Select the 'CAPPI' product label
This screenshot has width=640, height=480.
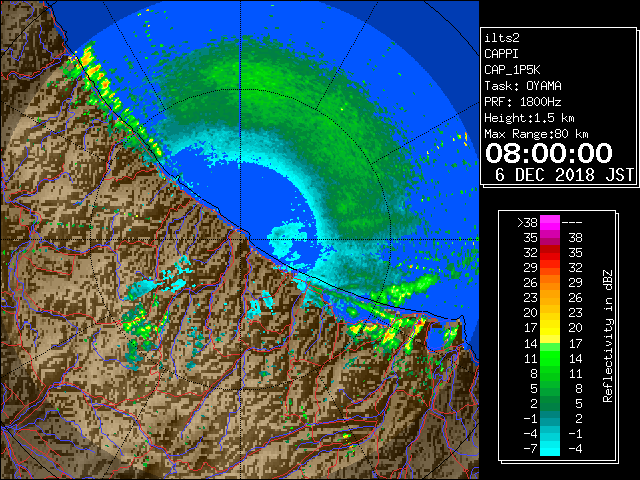point(501,54)
